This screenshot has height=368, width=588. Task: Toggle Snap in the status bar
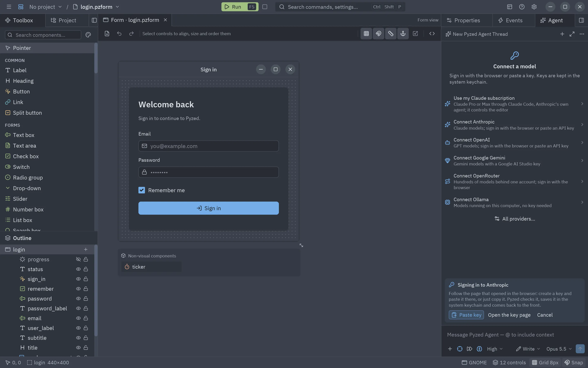point(574,362)
